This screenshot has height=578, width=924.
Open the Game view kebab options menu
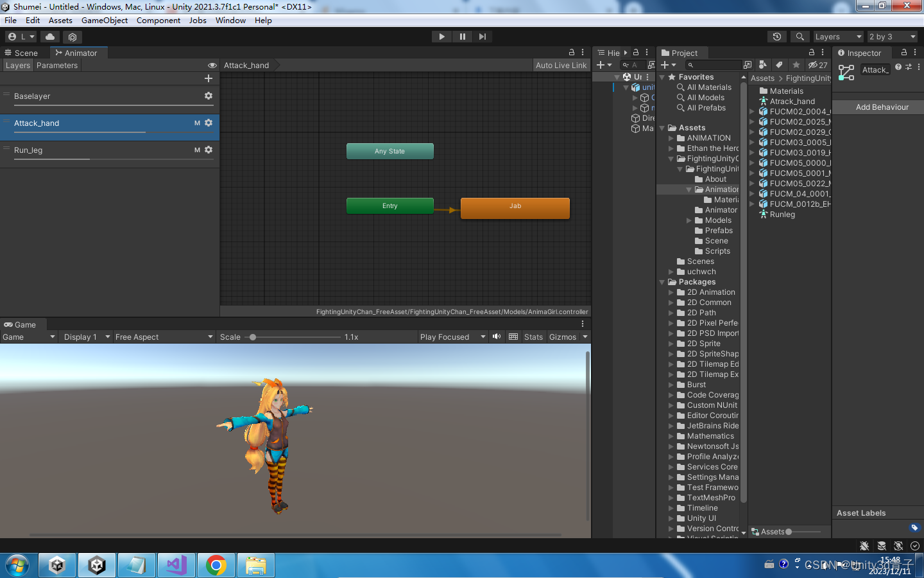(x=583, y=324)
